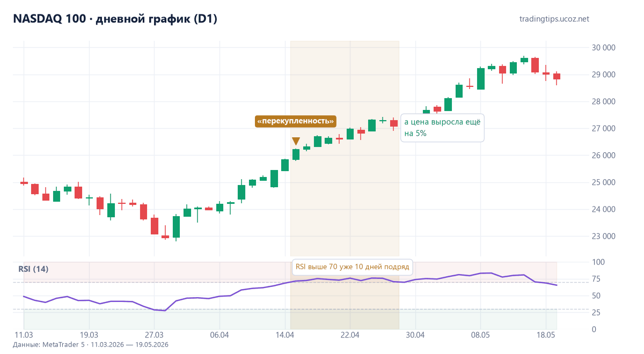Click the «Данные: MetaTrader 5» footer text

90,344
